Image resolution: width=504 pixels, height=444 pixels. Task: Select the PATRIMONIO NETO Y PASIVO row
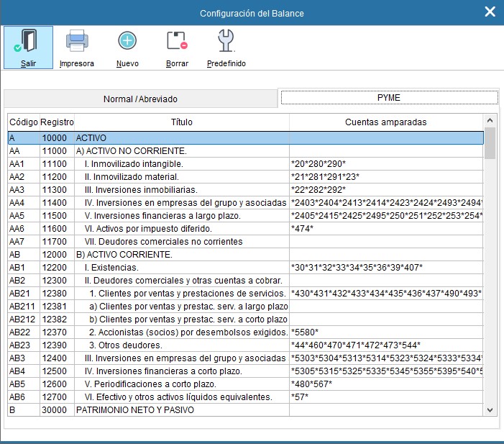pyautogui.click(x=180, y=410)
